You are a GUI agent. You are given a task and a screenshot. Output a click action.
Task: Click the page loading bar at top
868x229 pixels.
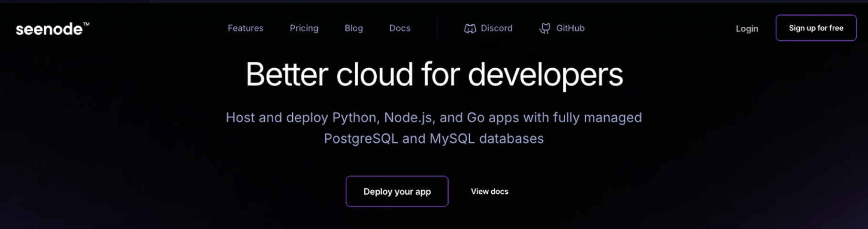[75, 1]
